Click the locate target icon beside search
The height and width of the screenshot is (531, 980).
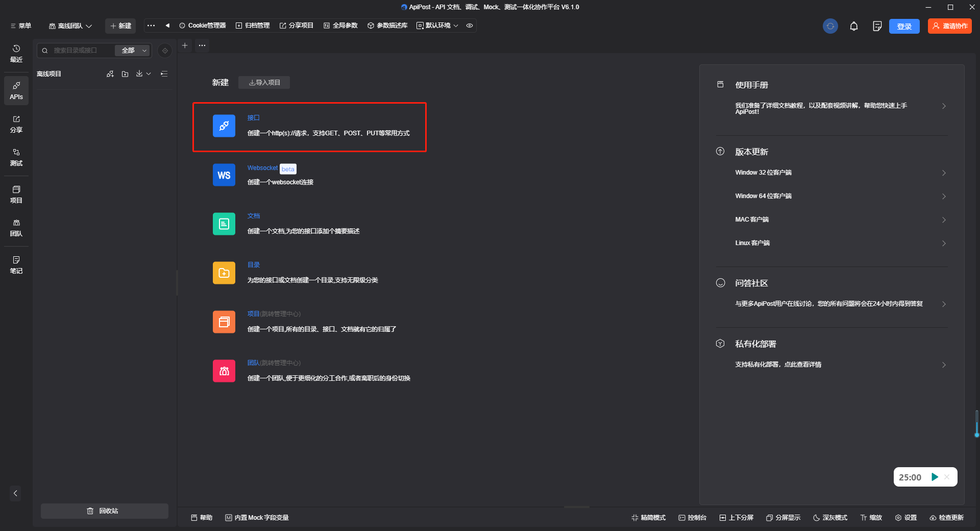[x=165, y=51]
